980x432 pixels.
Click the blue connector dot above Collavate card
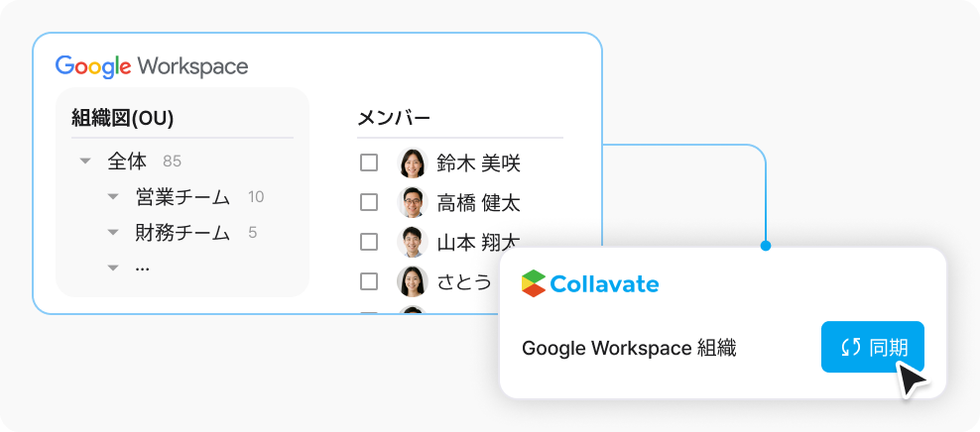[x=766, y=246]
